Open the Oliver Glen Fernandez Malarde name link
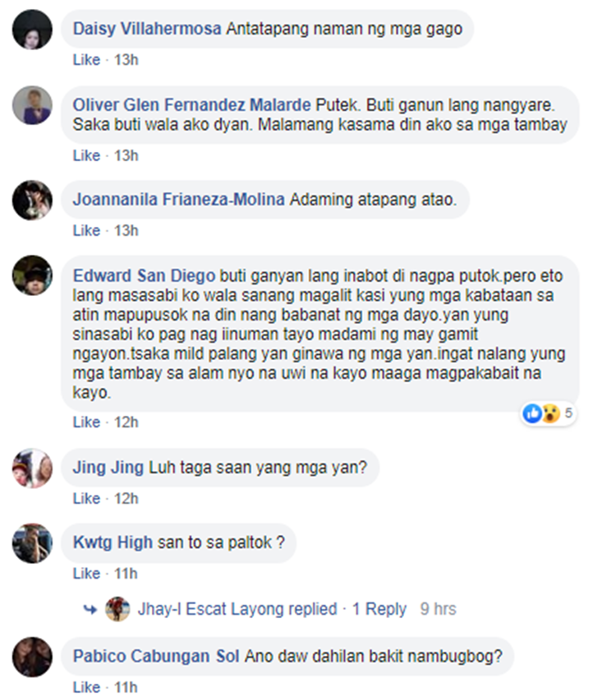The height and width of the screenshot is (697, 616). 192,105
